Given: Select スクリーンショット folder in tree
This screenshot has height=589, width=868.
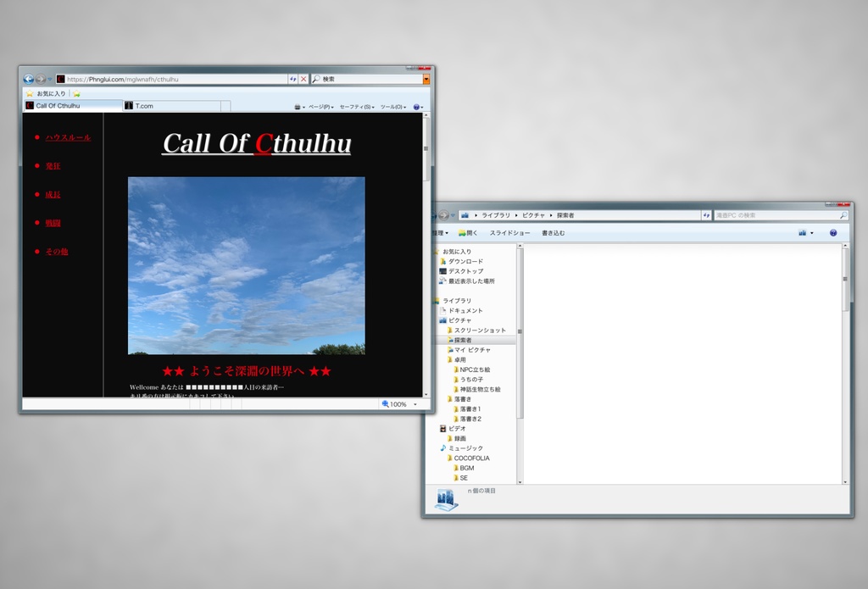Looking at the screenshot, I should click(476, 331).
